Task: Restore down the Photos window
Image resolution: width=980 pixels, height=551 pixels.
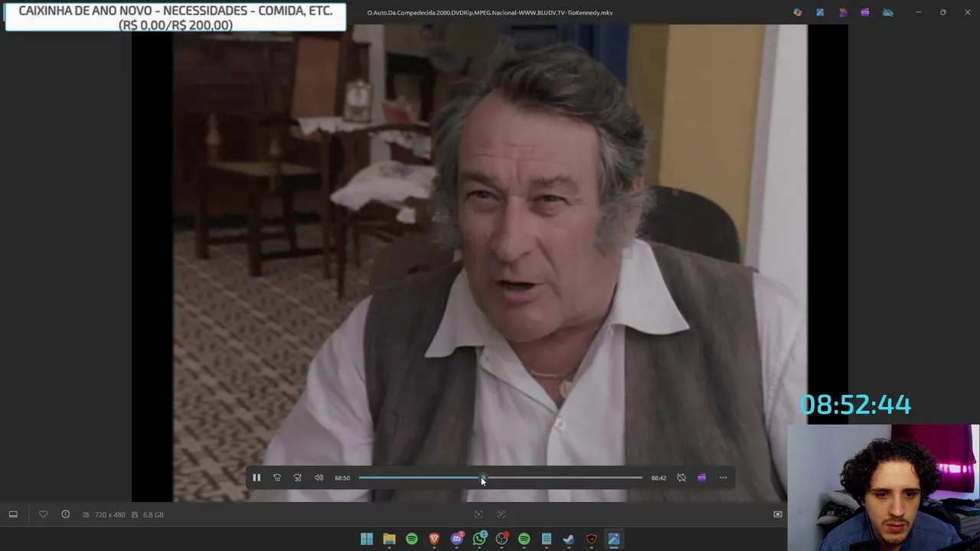Action: (943, 12)
